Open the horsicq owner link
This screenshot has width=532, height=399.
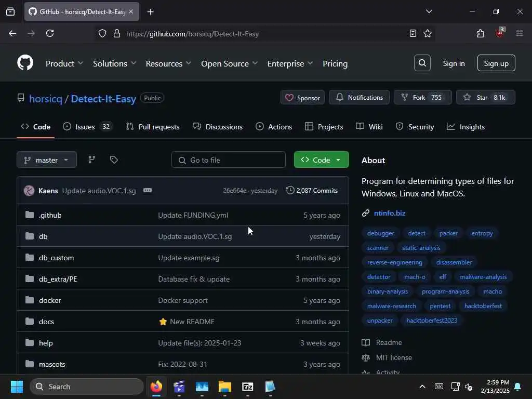tap(46, 99)
